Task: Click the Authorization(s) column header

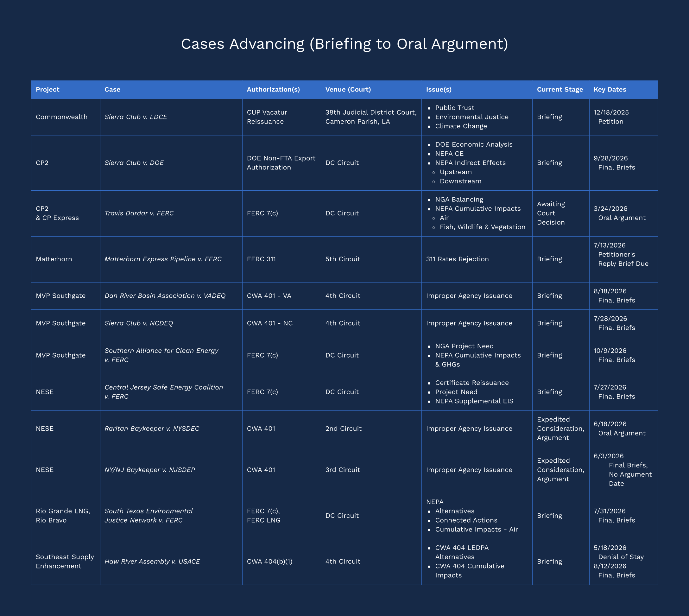Action: coord(274,89)
